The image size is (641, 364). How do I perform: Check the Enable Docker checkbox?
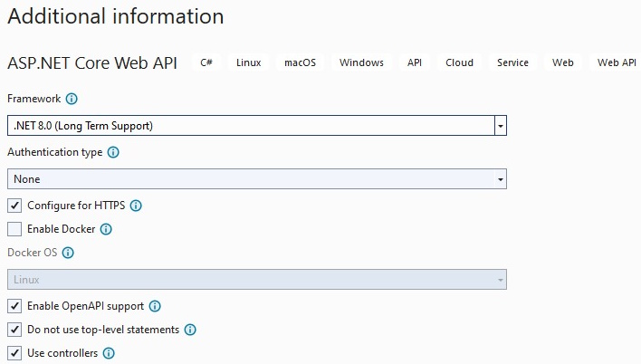coord(14,229)
